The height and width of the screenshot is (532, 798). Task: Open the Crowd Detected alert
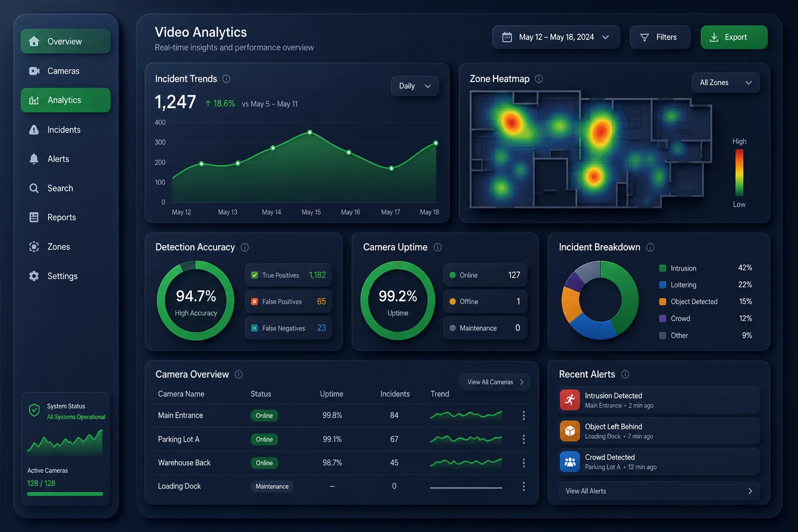click(659, 461)
